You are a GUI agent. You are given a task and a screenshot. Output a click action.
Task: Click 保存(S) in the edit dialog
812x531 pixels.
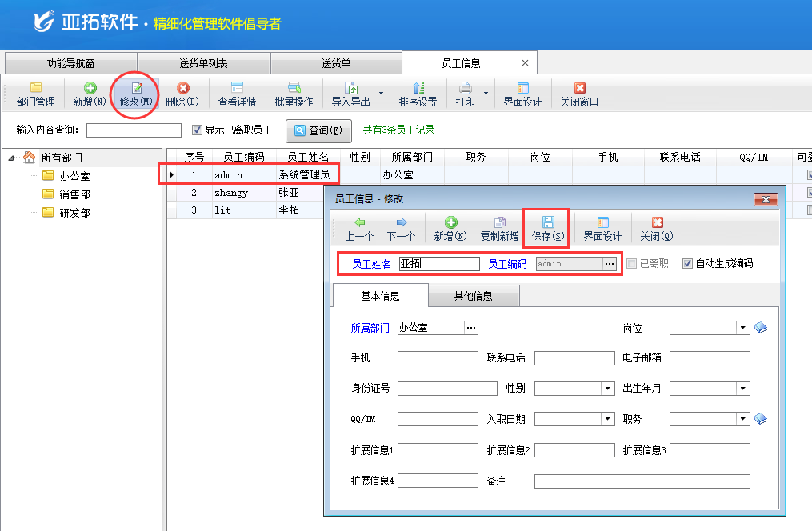point(548,228)
